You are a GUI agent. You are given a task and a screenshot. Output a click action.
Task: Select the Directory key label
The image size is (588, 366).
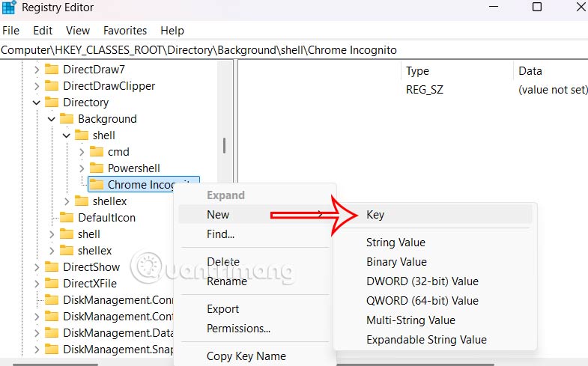(x=86, y=103)
